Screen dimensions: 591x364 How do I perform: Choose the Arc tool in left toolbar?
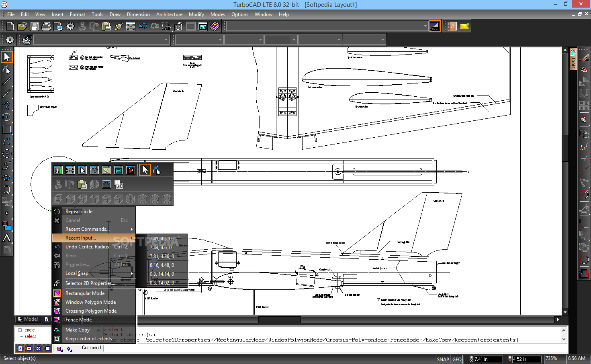tap(7, 141)
